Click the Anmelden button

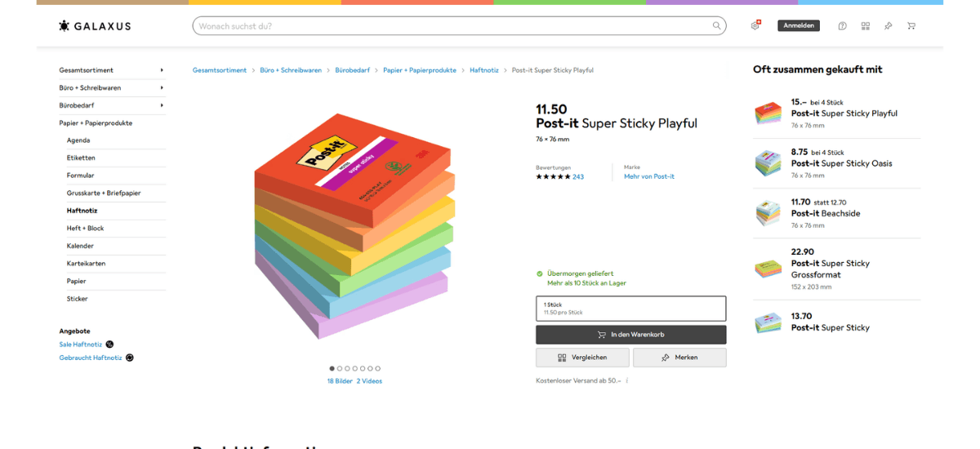click(798, 26)
